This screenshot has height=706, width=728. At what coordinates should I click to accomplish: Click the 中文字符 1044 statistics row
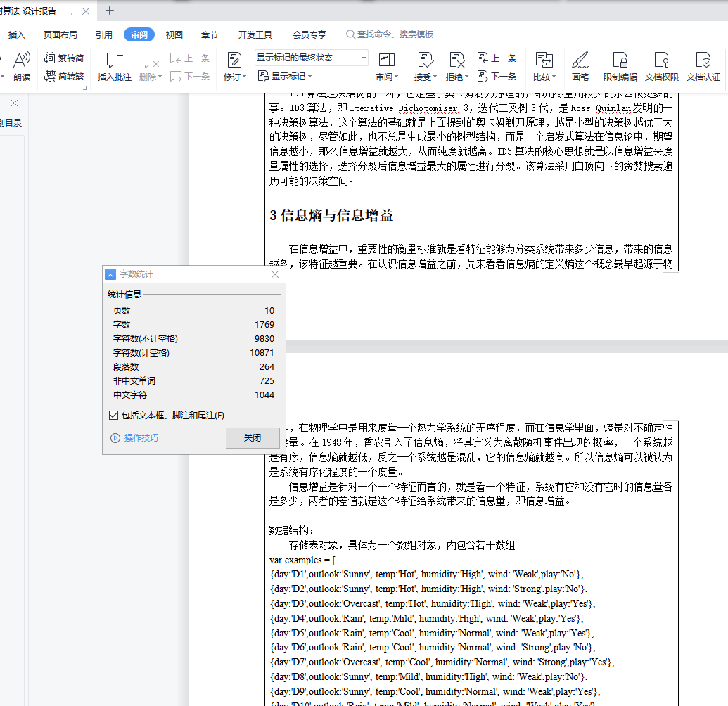pos(193,395)
